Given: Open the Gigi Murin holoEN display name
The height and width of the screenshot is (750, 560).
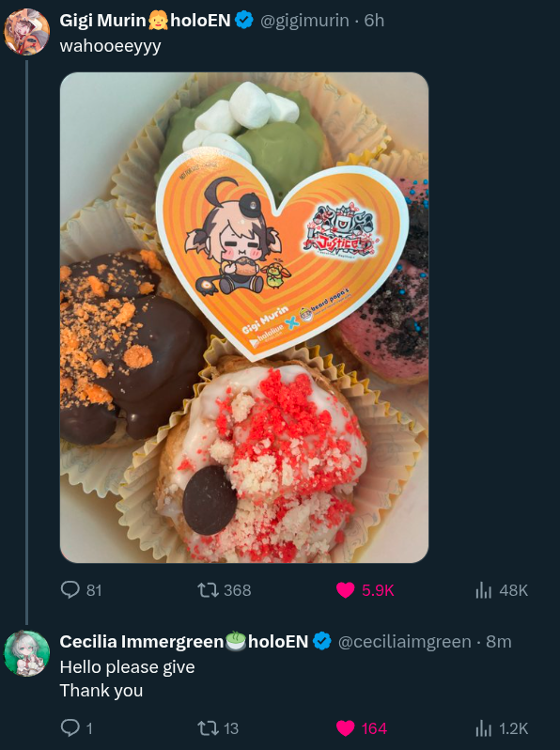Looking at the screenshot, I should click(x=145, y=21).
